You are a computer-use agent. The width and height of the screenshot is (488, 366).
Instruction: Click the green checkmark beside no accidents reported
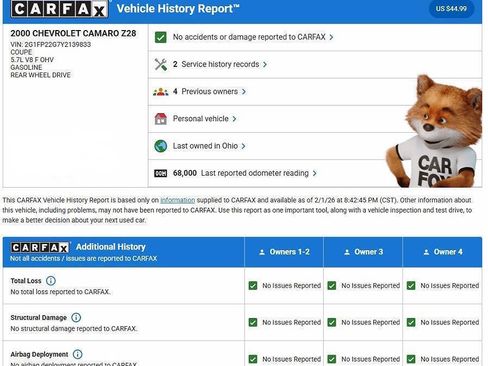pos(161,37)
